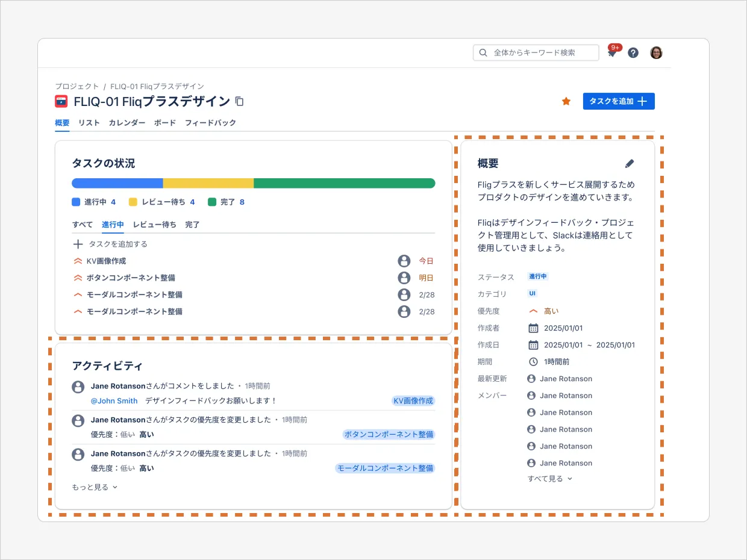Click the clock icon beside 1時間前

[x=533, y=362]
